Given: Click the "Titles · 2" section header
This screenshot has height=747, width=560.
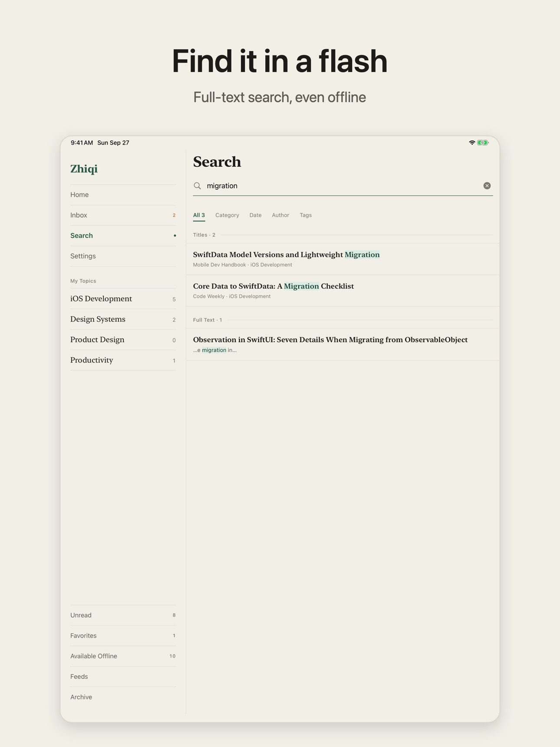Looking at the screenshot, I should pos(204,235).
